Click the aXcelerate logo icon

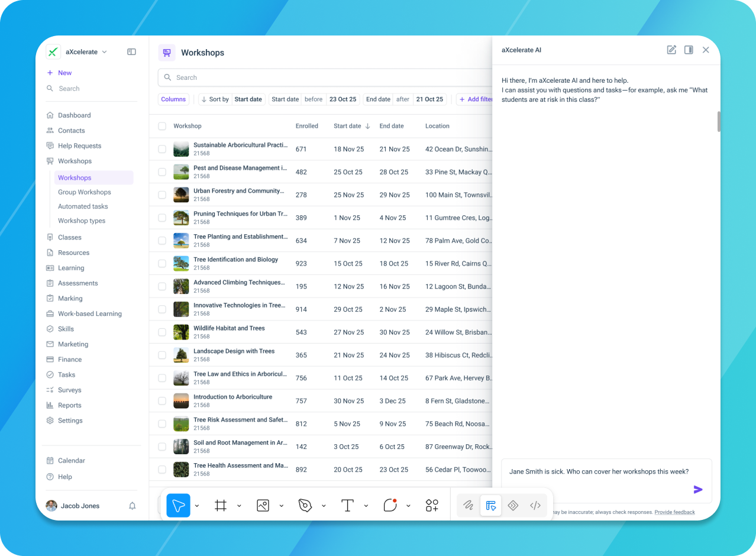click(53, 52)
